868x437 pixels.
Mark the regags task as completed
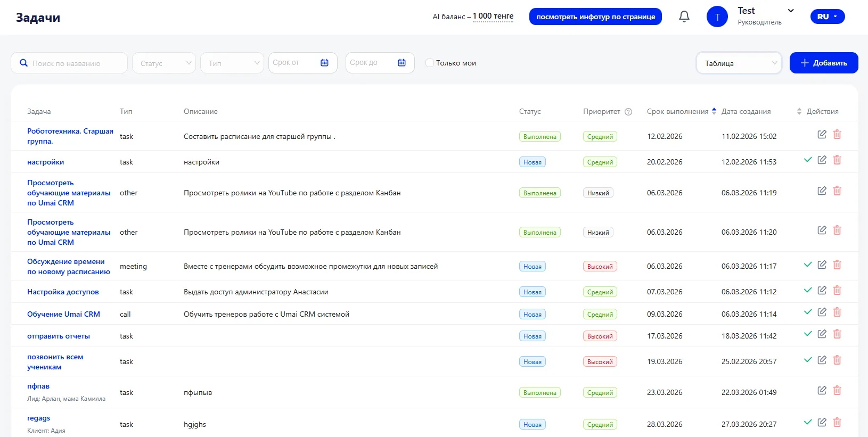point(808,422)
